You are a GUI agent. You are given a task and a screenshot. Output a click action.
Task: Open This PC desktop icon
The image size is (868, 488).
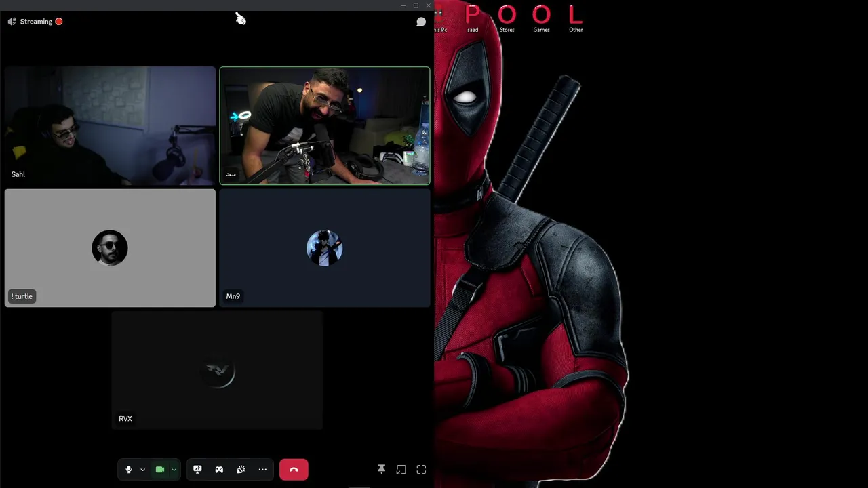440,20
